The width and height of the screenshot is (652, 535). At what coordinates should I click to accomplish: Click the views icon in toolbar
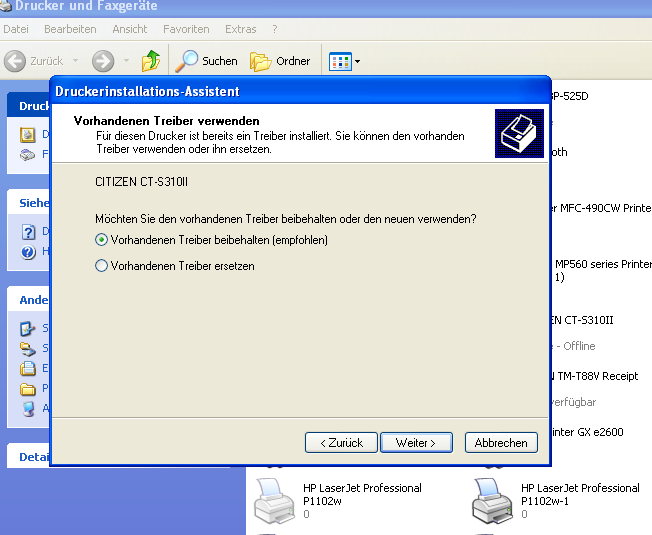340,62
